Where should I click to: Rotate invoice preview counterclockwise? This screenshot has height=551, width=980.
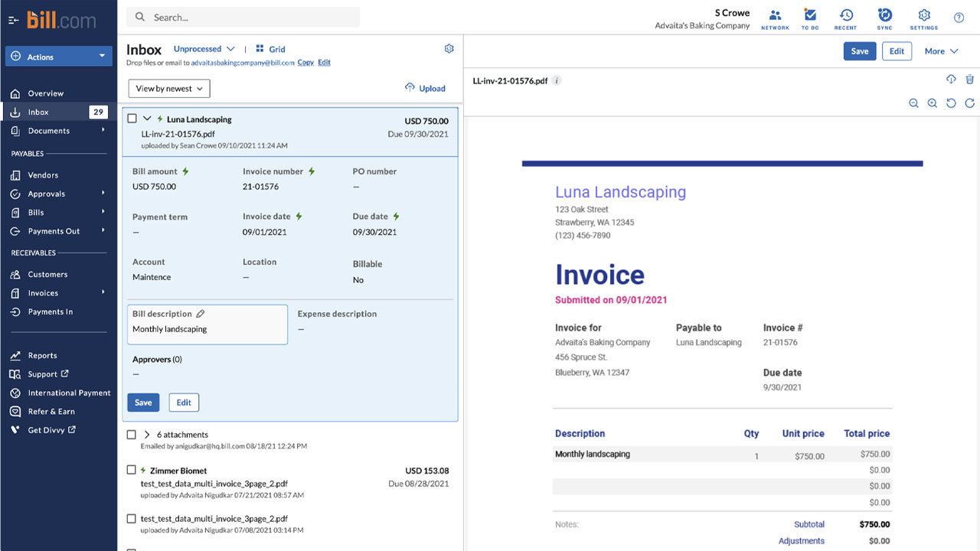[x=951, y=103]
